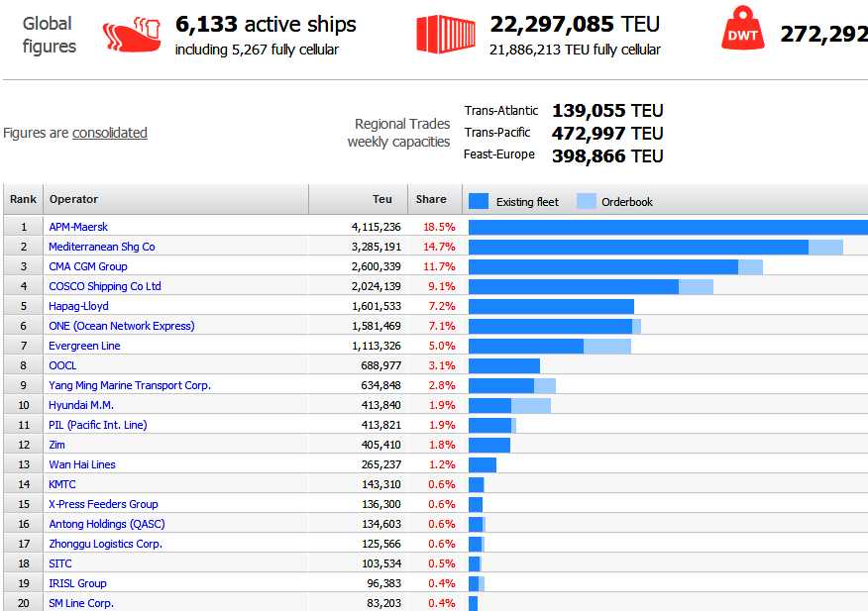Viewport: 868px width, 611px height.
Task: Select ONE (Ocean Network Express)
Action: coord(122,326)
